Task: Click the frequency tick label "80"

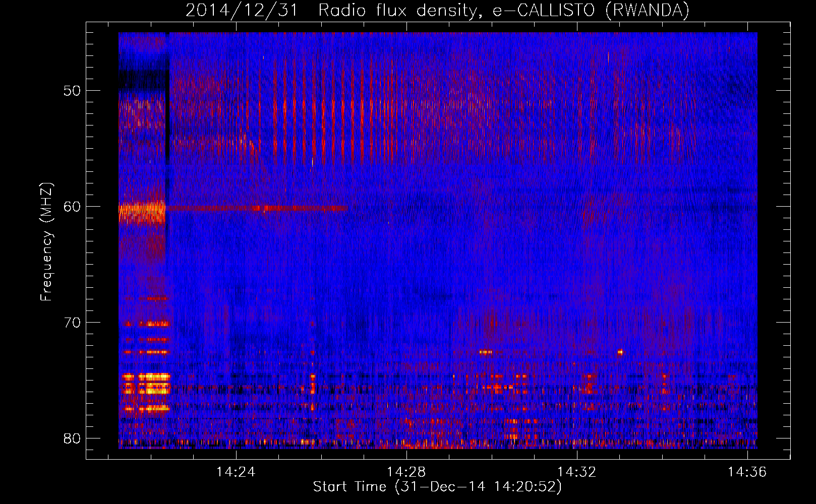Action: coord(72,438)
